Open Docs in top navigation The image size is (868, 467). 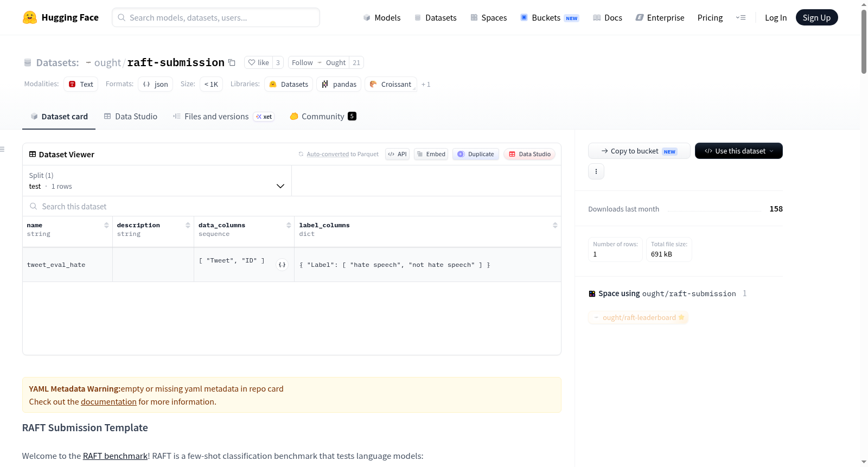(x=608, y=17)
